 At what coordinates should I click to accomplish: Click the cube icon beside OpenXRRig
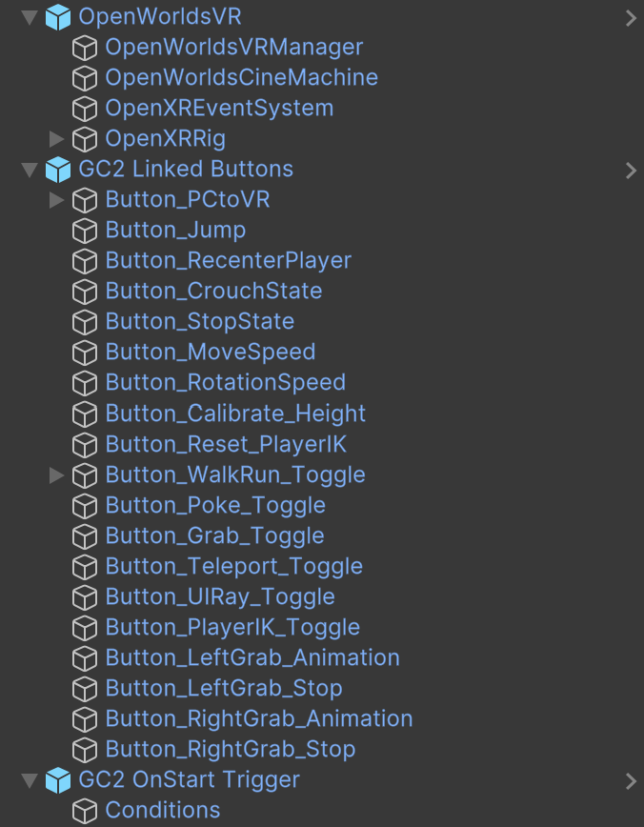(x=85, y=139)
